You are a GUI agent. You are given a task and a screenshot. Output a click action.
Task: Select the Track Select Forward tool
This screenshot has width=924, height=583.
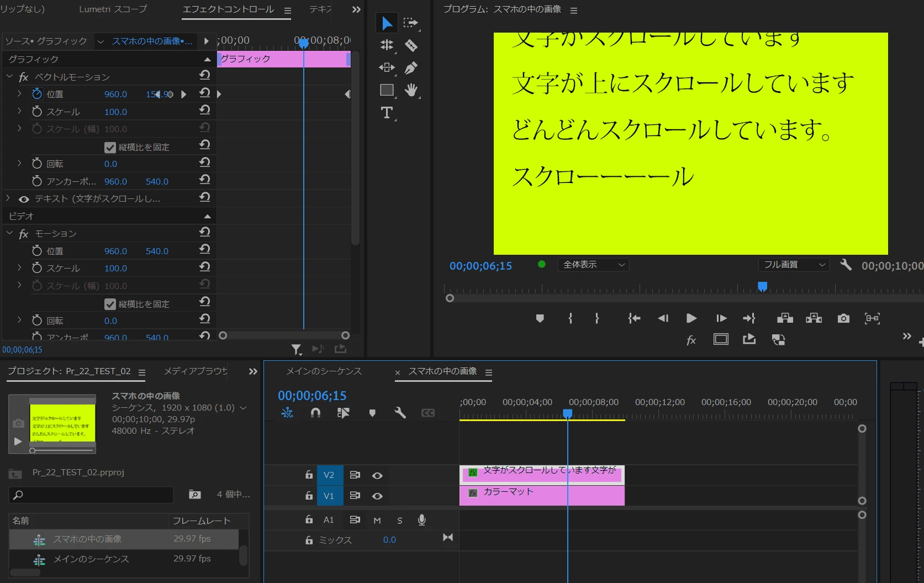pyautogui.click(x=410, y=23)
